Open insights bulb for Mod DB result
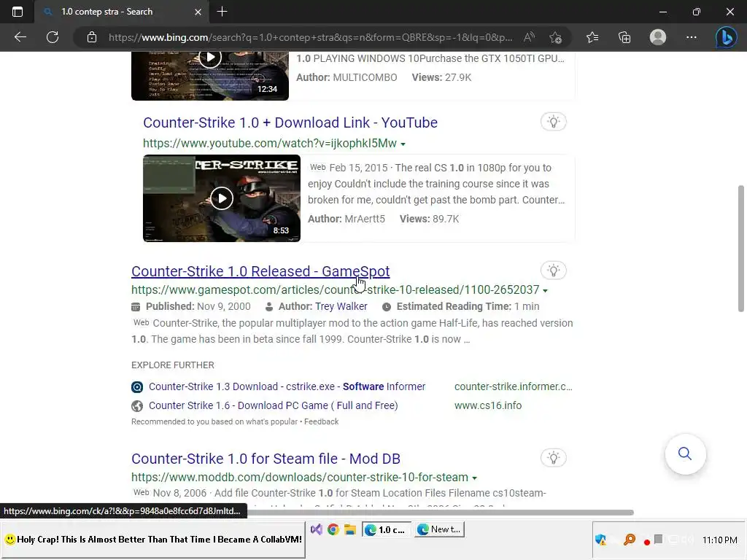 click(x=553, y=458)
